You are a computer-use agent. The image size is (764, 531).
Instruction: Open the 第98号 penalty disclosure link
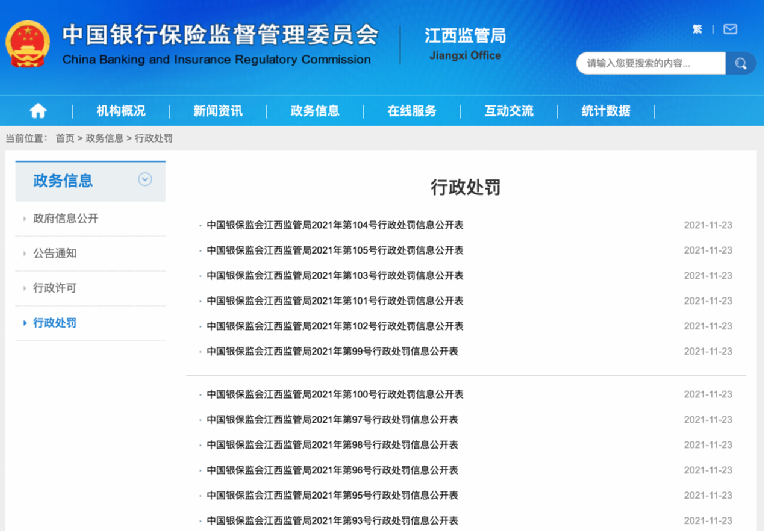[x=332, y=445]
